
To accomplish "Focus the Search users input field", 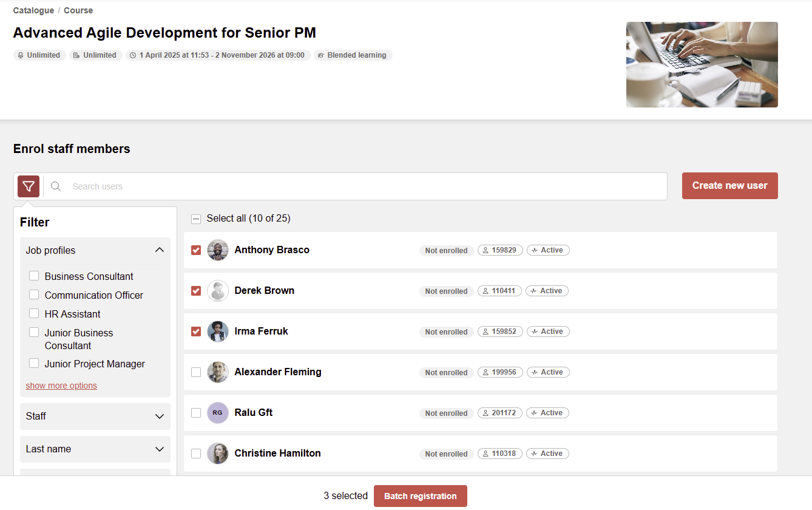I will click(x=364, y=186).
